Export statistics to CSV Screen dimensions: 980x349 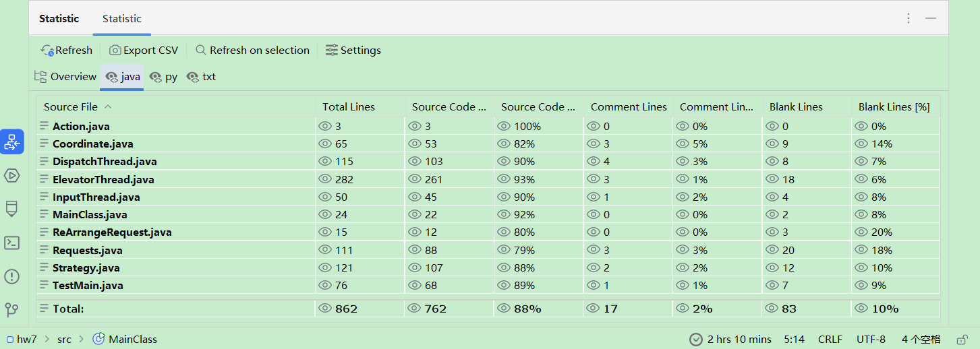(144, 51)
